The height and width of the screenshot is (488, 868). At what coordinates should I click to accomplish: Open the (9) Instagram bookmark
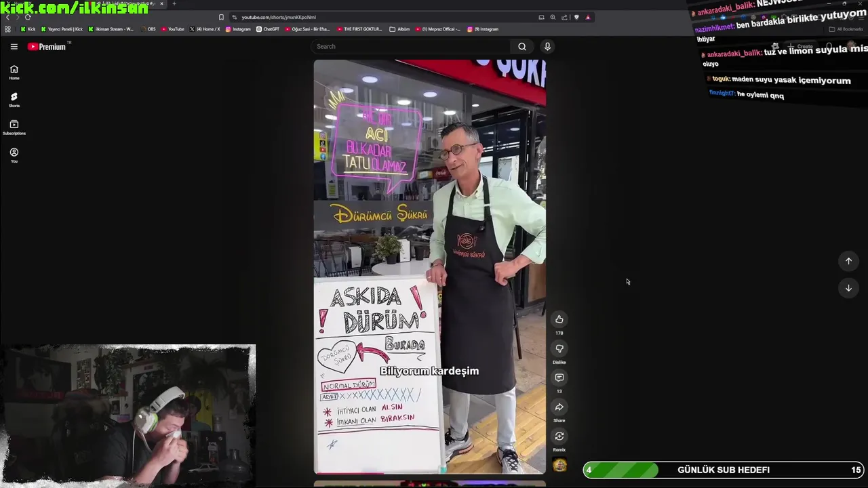pos(483,29)
